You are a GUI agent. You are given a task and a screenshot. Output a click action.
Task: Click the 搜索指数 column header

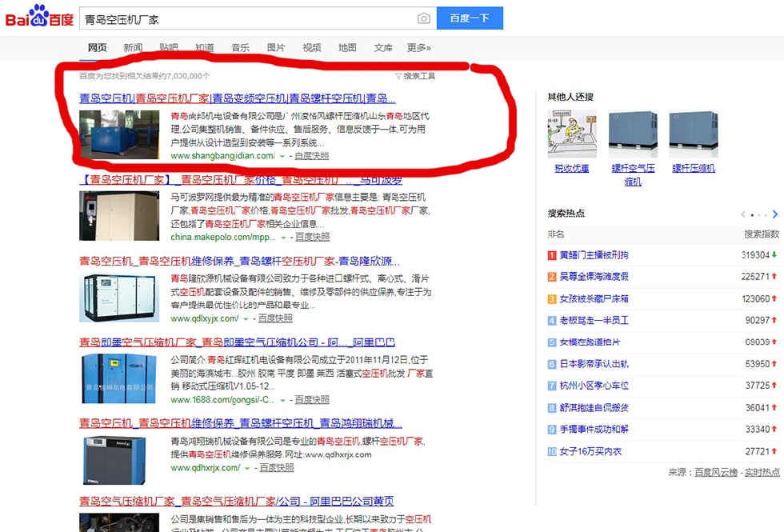coord(762,234)
